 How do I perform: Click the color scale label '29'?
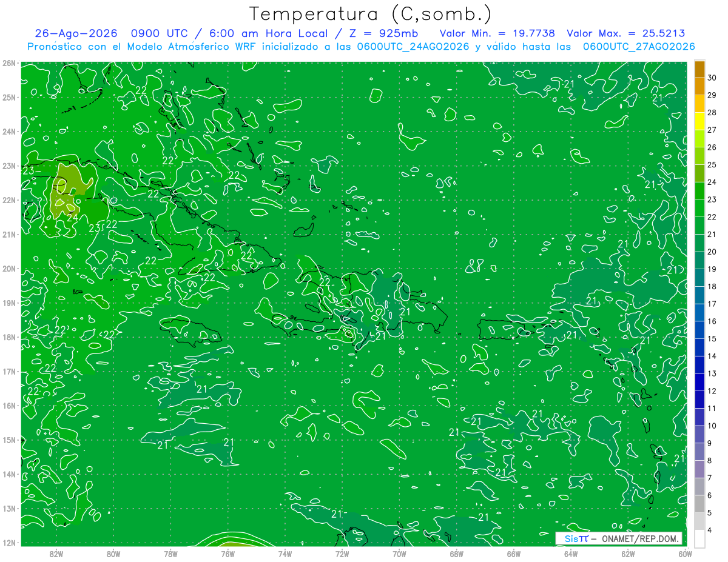pos(712,95)
